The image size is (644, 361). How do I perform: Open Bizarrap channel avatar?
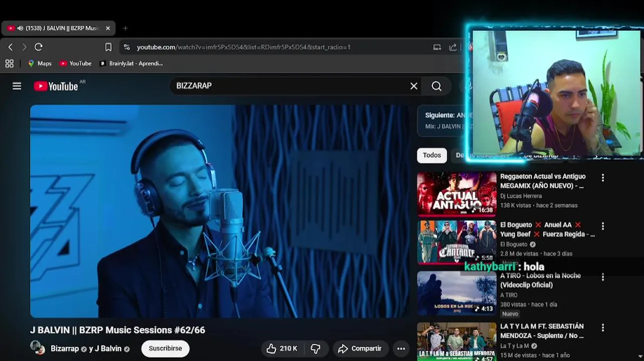click(38, 348)
